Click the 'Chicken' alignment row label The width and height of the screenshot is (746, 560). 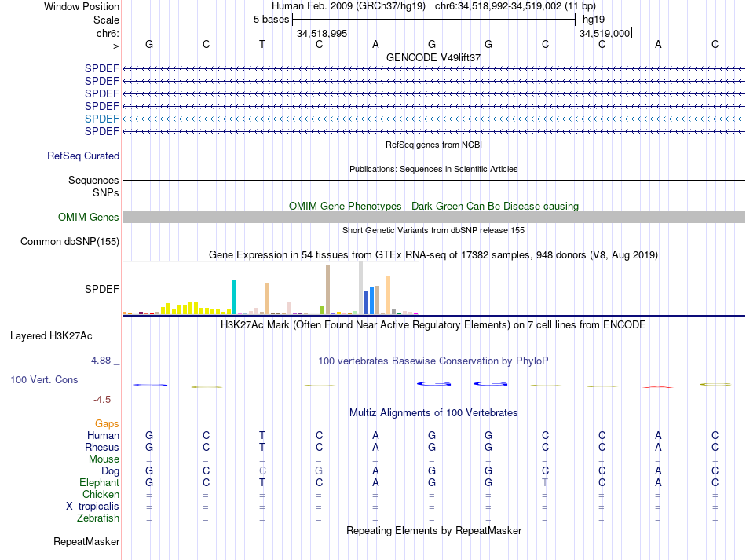pyautogui.click(x=101, y=494)
